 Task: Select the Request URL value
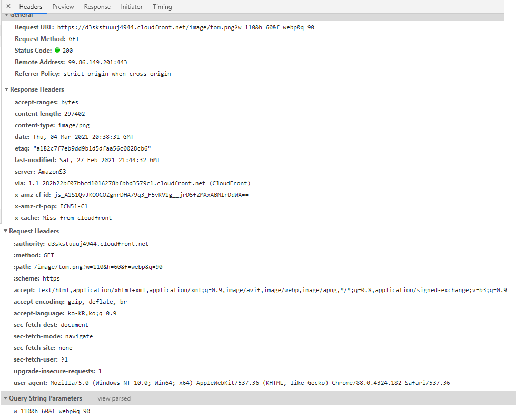[x=185, y=27]
